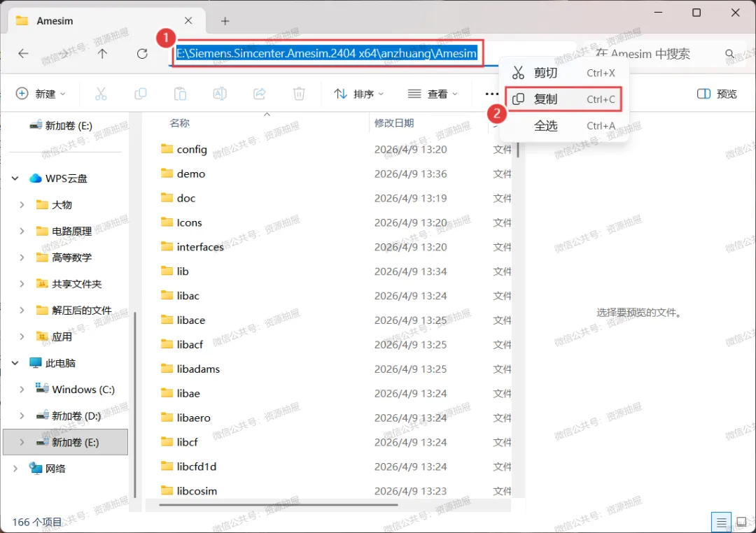Go up one folder level arrow
This screenshot has width=756, height=533.
pyautogui.click(x=102, y=53)
